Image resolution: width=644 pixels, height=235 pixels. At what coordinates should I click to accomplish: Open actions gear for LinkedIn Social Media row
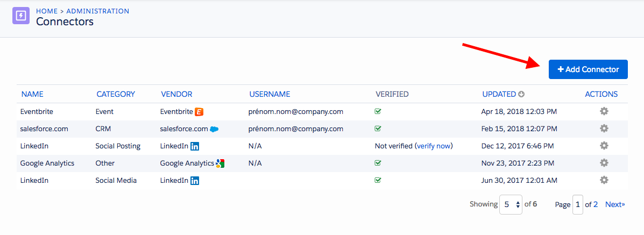(x=604, y=180)
